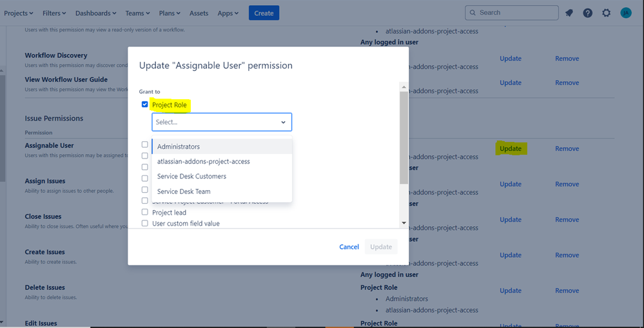The height and width of the screenshot is (328, 644).
Task: Expand the Dashboards menu
Action: (x=95, y=13)
